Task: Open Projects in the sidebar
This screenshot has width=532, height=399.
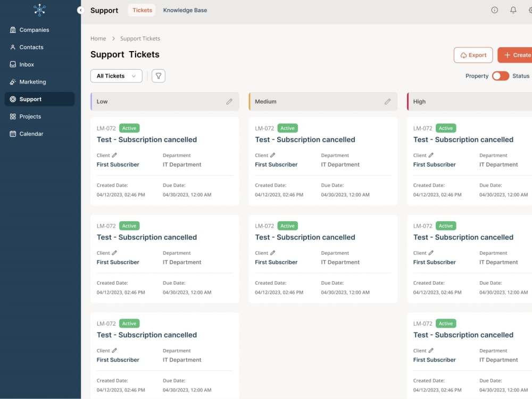Action: pos(40,117)
